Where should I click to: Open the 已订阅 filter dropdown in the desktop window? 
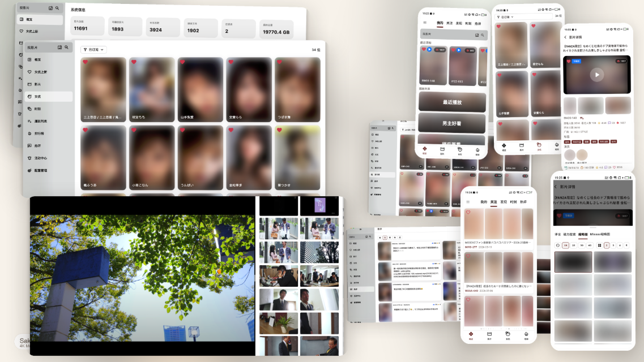[93, 50]
